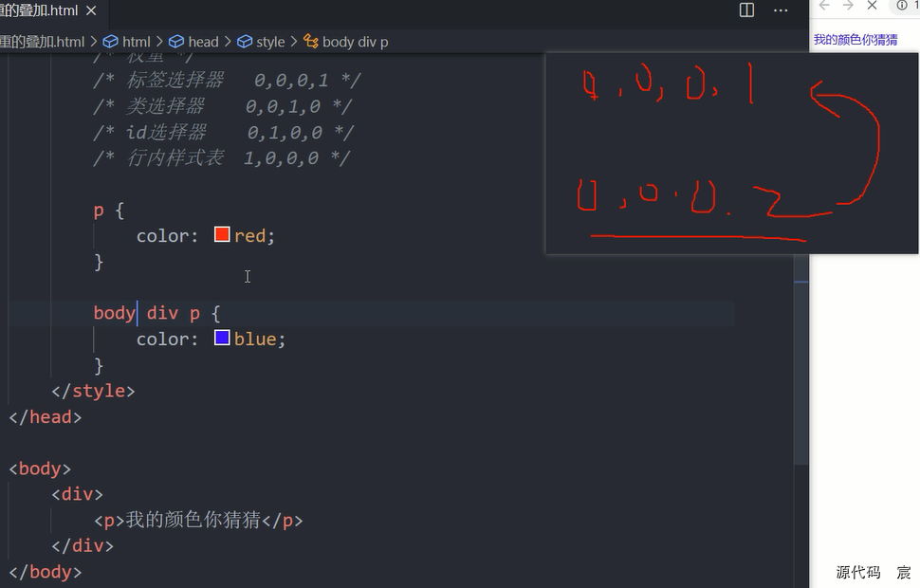
Task: Open the split editor icon
Action: click(x=746, y=9)
